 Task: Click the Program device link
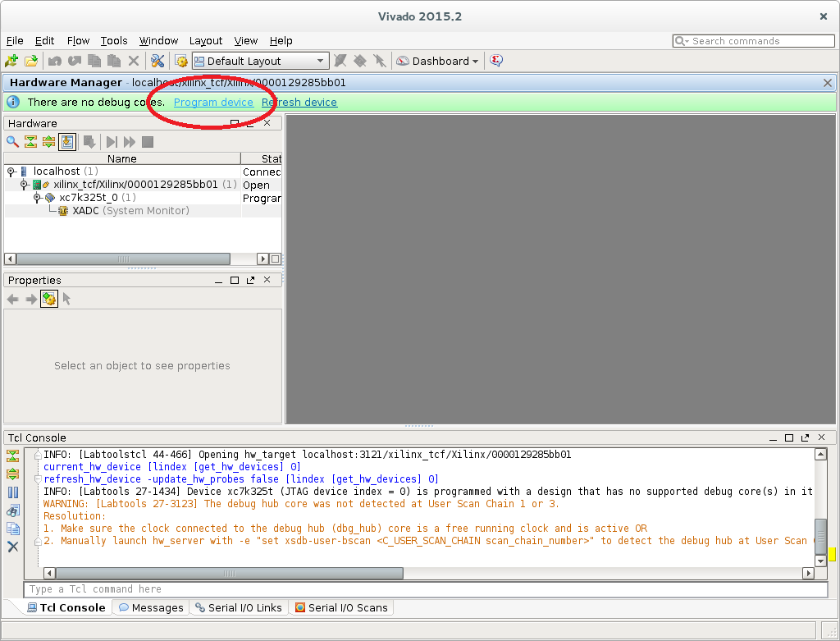213,103
